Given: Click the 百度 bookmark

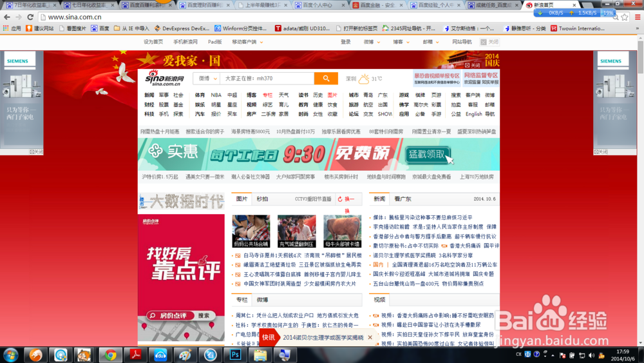Looking at the screenshot, I should coord(100,28).
